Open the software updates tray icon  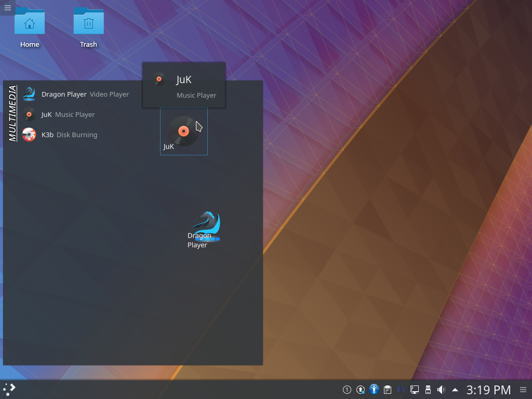[361, 390]
